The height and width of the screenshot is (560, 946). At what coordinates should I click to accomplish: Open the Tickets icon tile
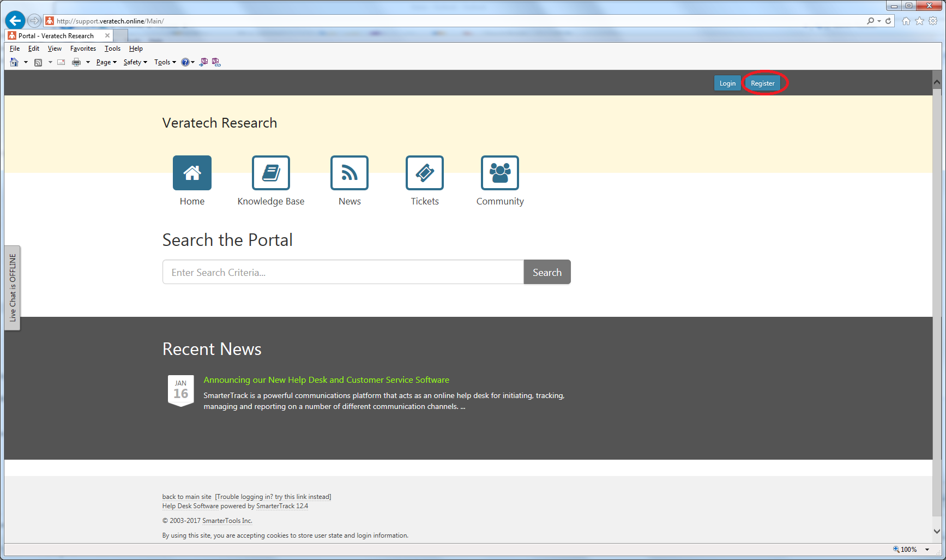click(x=425, y=173)
